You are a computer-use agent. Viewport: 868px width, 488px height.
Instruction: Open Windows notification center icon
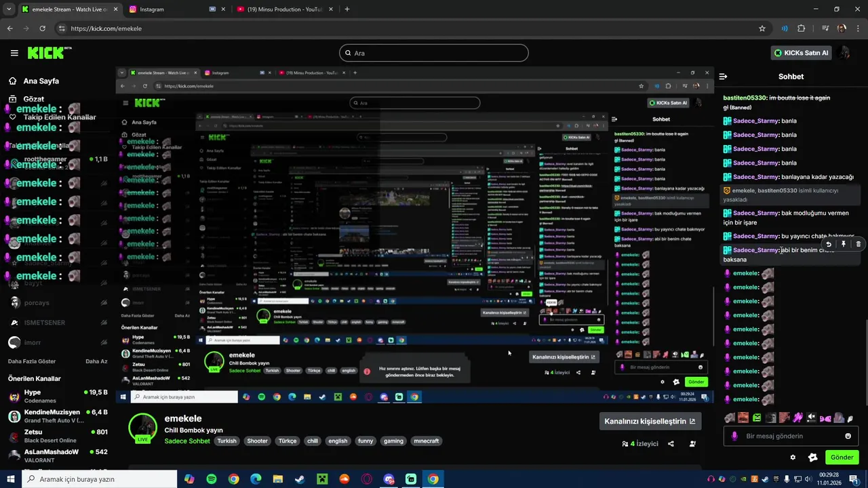(x=853, y=479)
